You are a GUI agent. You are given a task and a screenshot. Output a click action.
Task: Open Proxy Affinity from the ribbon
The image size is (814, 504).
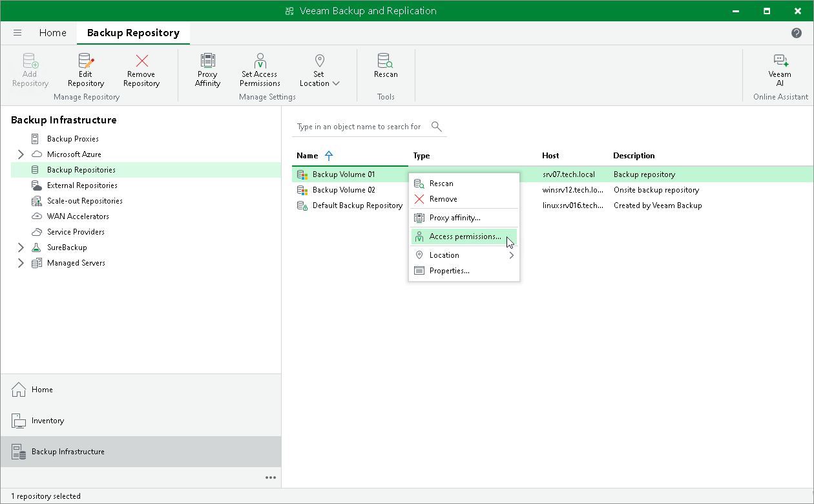pos(207,70)
